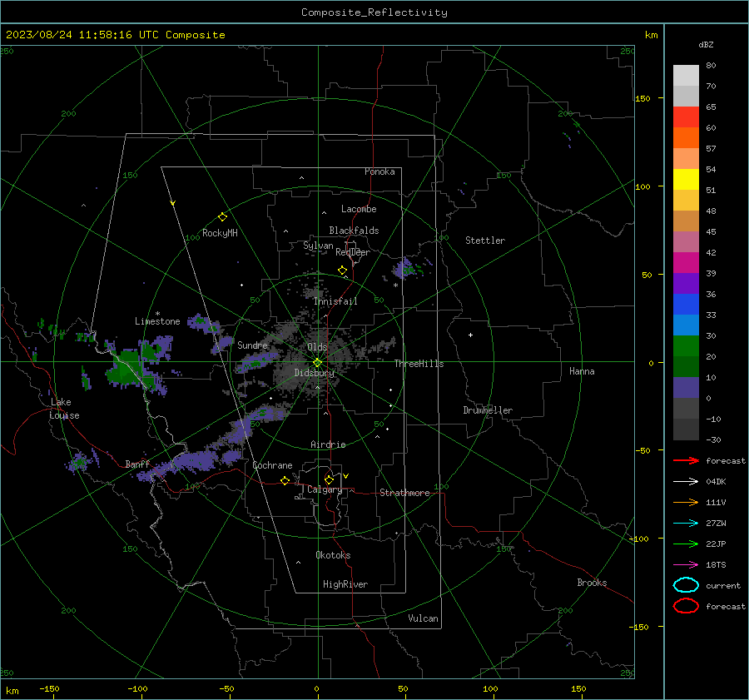Click the Ponoka town label
This screenshot has height=700, width=749.
(379, 171)
